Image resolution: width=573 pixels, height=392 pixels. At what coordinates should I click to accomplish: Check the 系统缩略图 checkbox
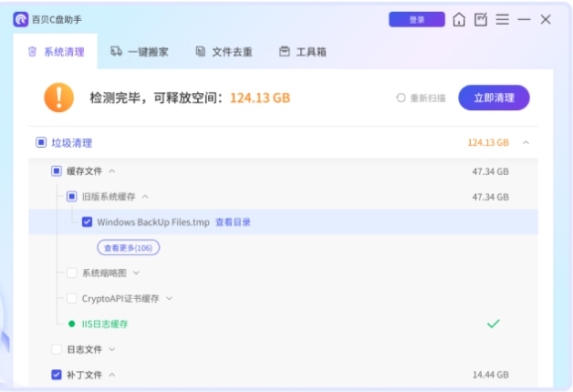coord(71,273)
